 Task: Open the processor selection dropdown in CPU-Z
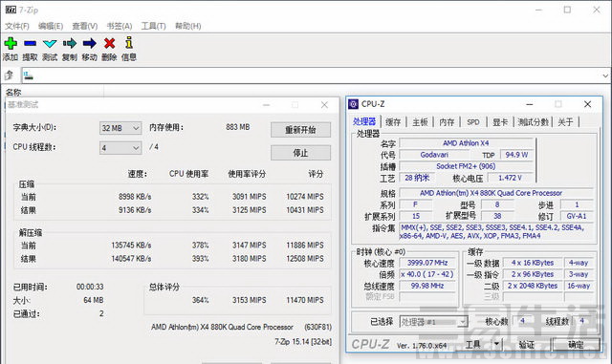coord(433,322)
